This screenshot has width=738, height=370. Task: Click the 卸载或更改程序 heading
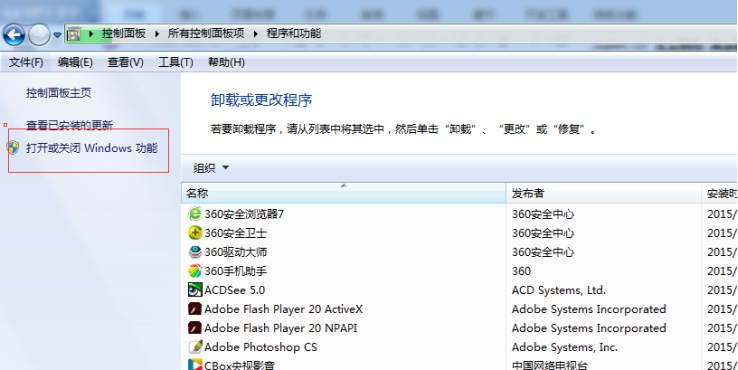(261, 100)
